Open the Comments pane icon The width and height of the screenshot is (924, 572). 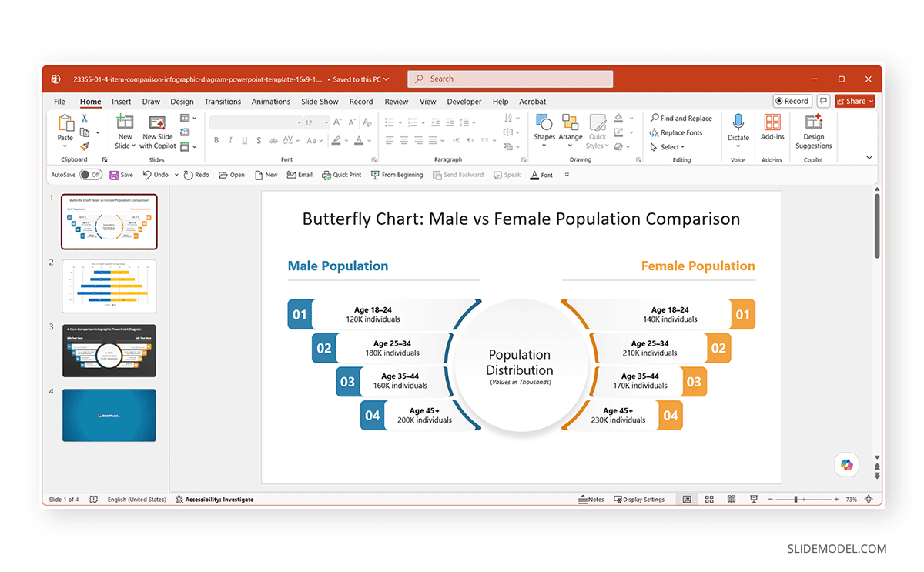pos(823,101)
